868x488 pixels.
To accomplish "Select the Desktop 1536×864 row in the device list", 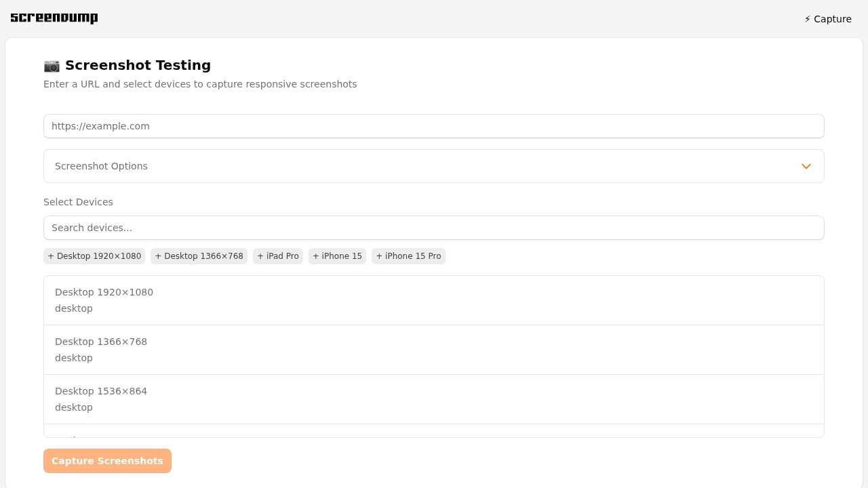I will click(x=434, y=399).
